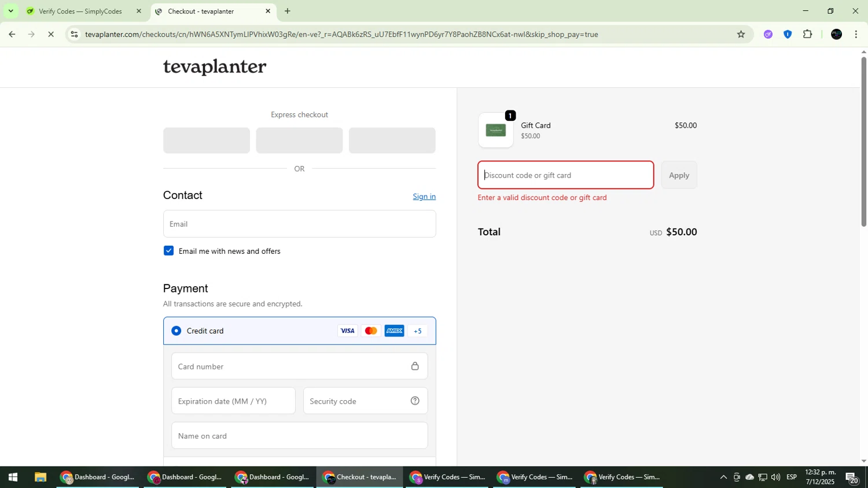Screen dimensions: 868x488
Task: Select the Credit card radio button
Action: [176, 331]
